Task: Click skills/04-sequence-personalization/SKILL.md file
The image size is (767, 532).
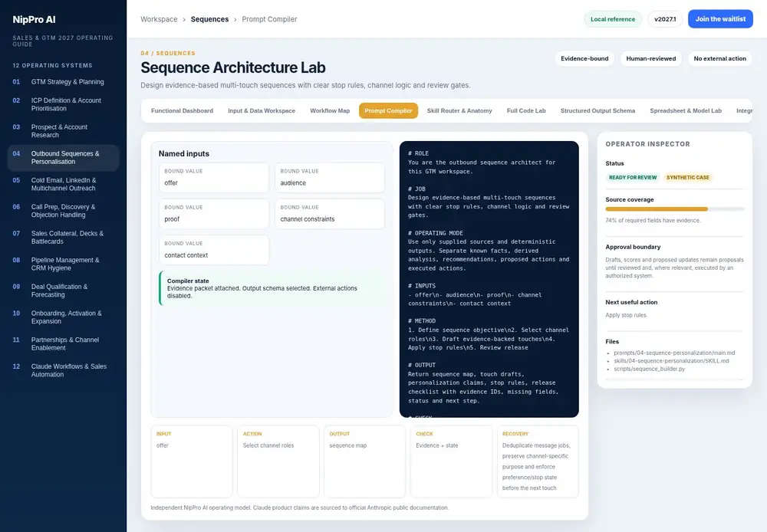Action: click(671, 361)
